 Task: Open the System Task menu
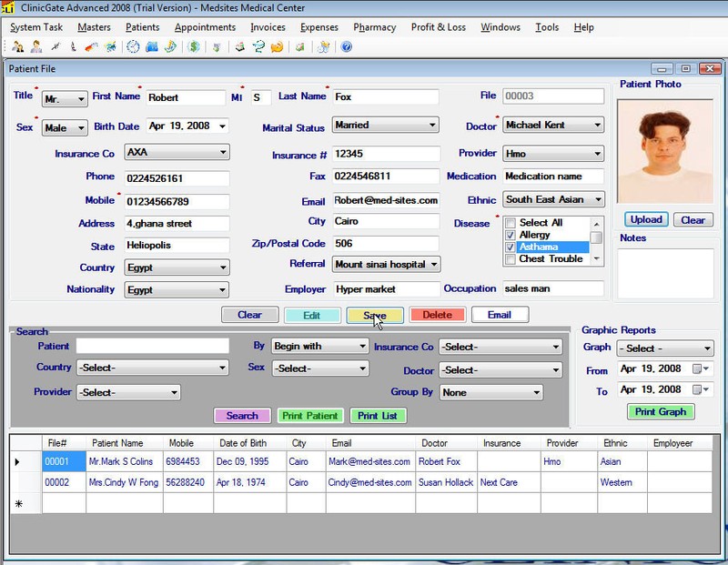pos(36,27)
